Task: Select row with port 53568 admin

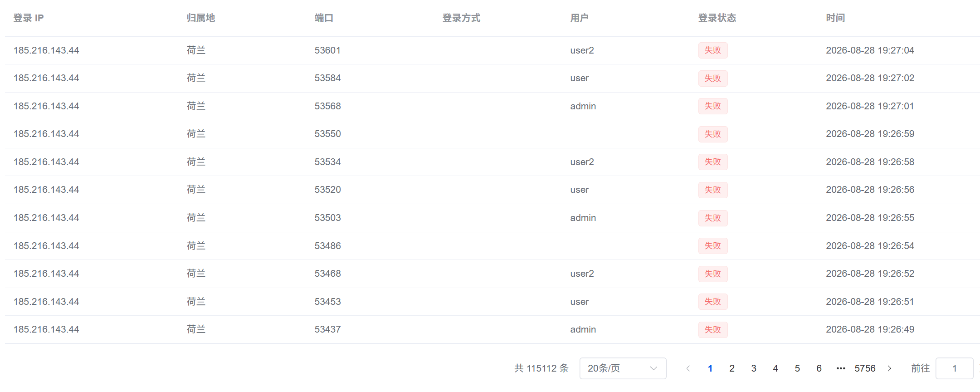Action: click(x=492, y=106)
